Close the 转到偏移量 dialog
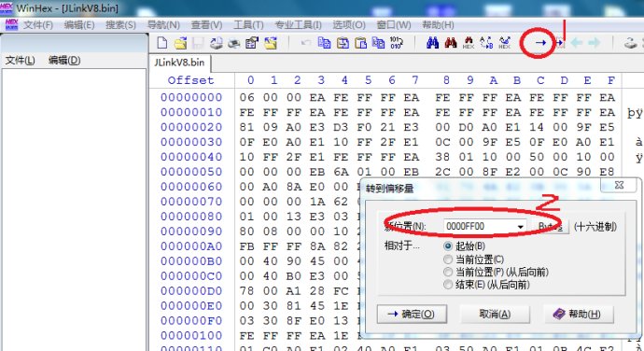 [620, 185]
